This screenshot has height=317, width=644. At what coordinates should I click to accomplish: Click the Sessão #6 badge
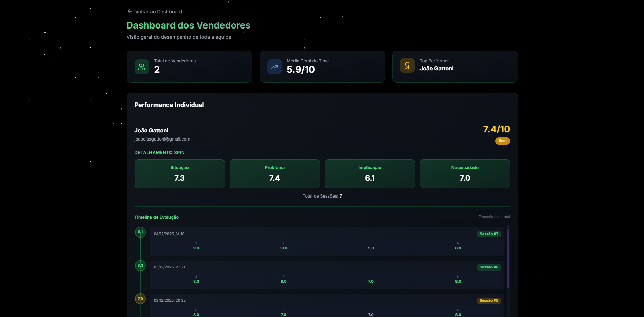tap(488, 267)
